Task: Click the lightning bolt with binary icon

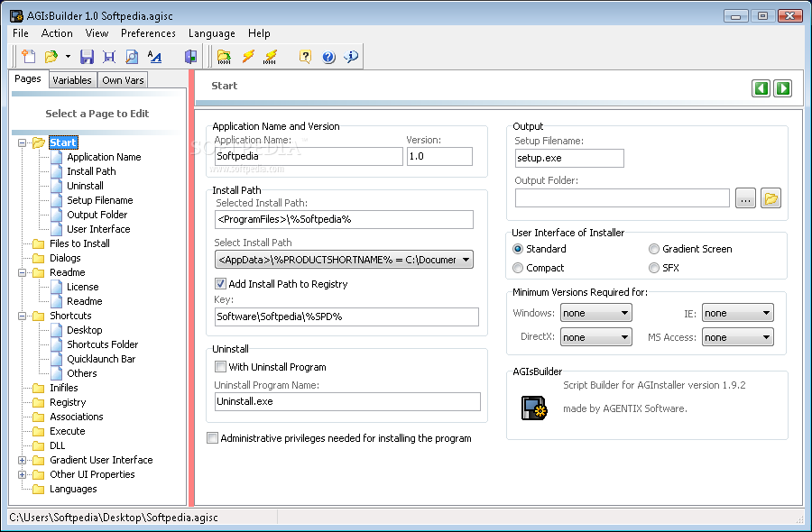Action: pyautogui.click(x=270, y=57)
